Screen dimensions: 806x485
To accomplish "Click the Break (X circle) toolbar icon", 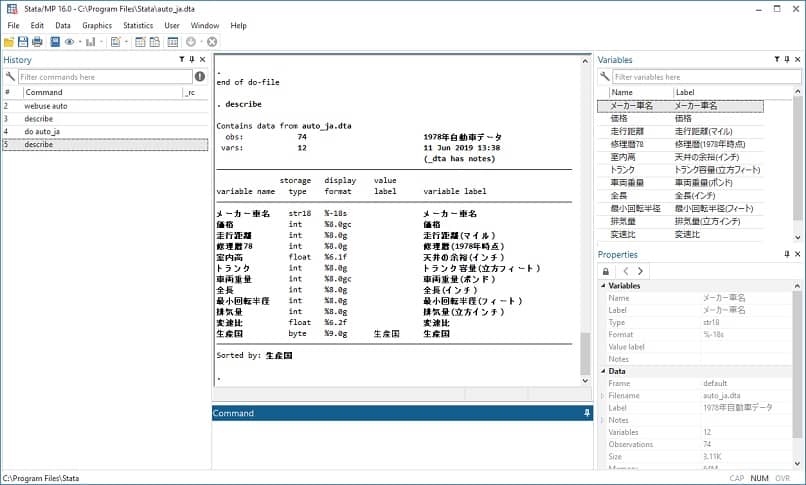I will (x=212, y=42).
